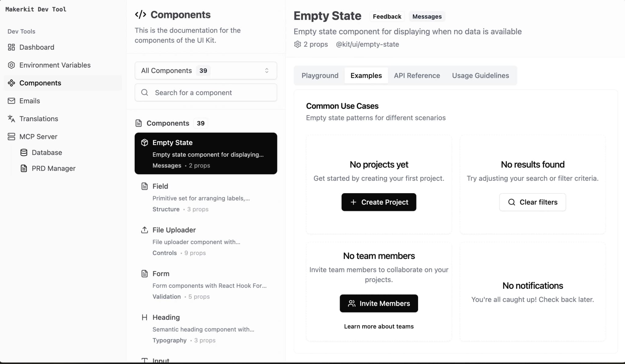
Task: Select the MCP Server icon
Action: click(x=11, y=136)
